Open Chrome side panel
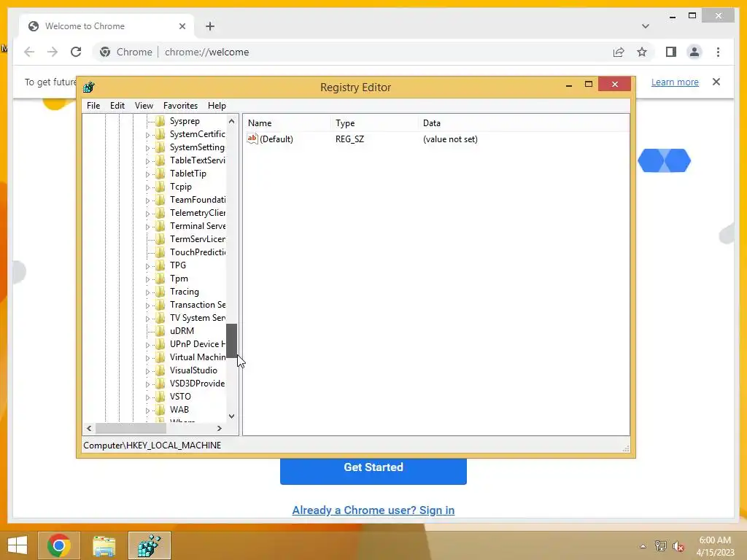Image resolution: width=747 pixels, height=560 pixels. [671, 52]
